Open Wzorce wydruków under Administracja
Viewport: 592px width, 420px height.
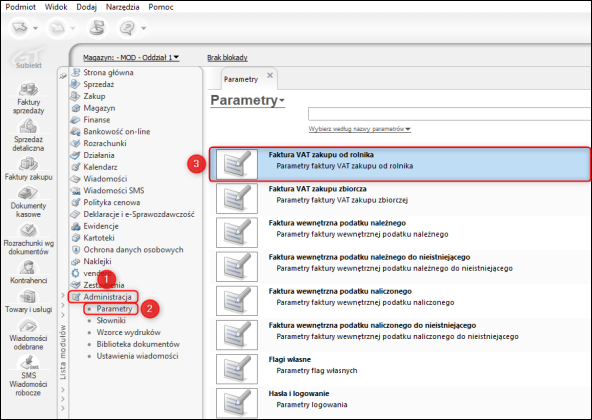(x=128, y=332)
